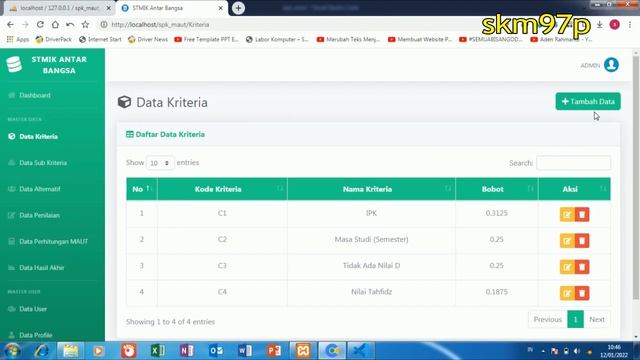Go to the Next page

pyautogui.click(x=597, y=319)
